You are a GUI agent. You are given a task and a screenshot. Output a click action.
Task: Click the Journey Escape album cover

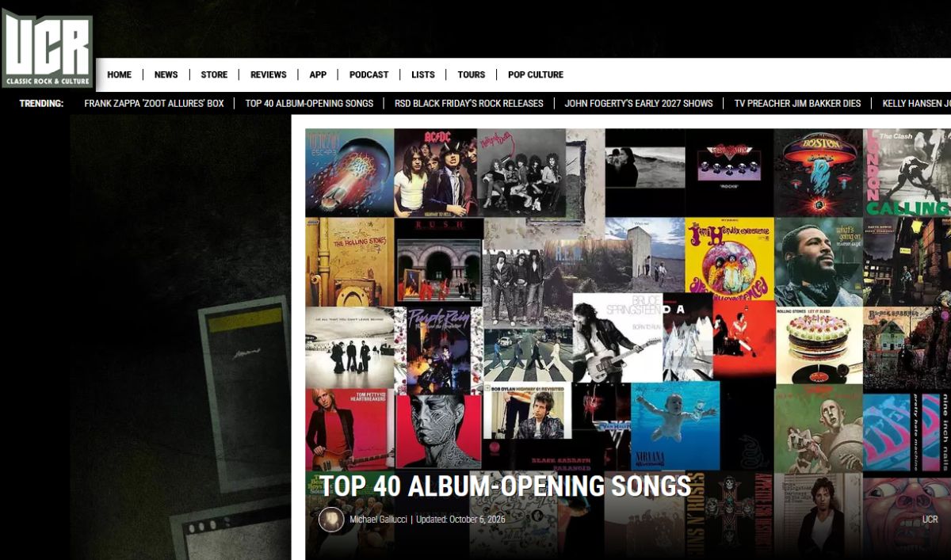click(x=349, y=172)
